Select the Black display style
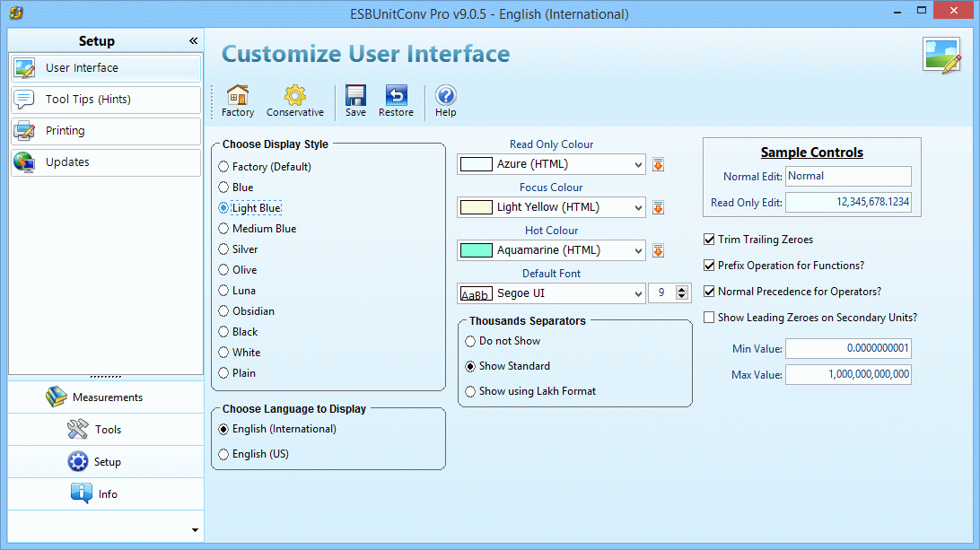The width and height of the screenshot is (980, 550). click(238, 332)
